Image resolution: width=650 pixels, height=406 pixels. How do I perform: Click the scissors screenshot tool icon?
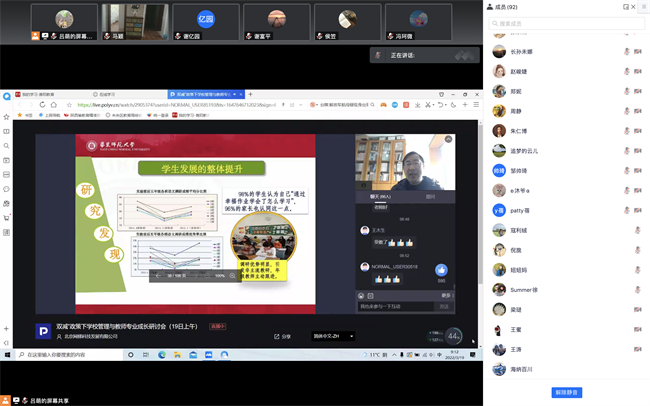coord(428,105)
